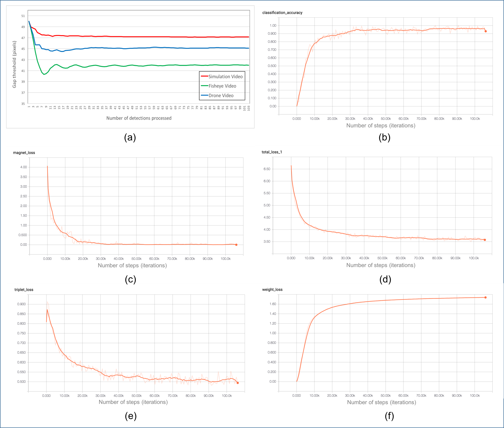
Task: Click the endpoint dot on classification_accuracy curve
Action: coord(486,31)
